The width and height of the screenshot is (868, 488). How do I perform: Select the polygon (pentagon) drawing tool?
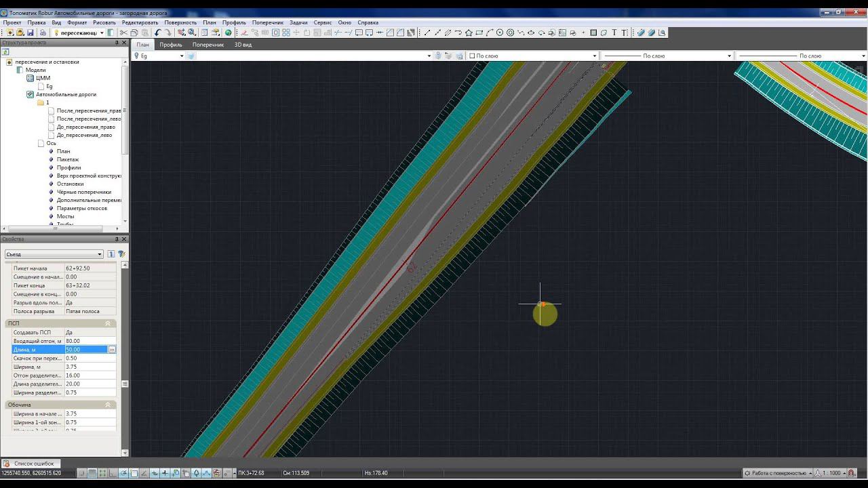(x=469, y=33)
